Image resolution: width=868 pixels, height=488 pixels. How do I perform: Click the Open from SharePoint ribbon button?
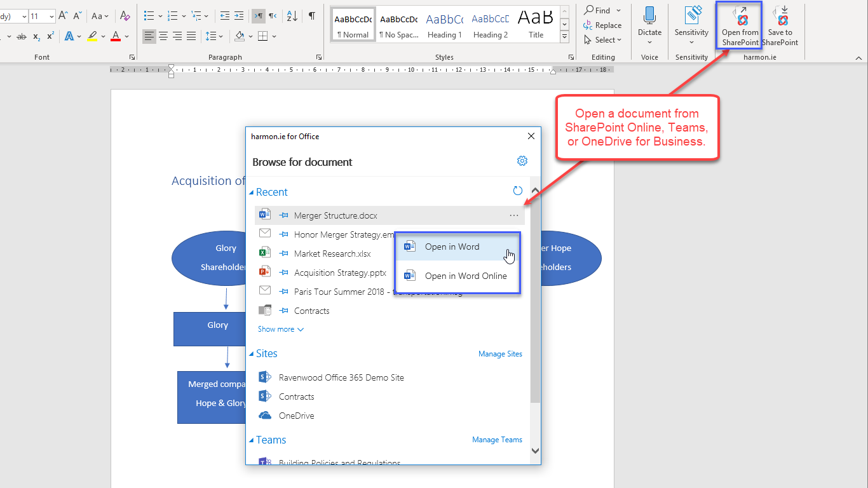pos(740,26)
